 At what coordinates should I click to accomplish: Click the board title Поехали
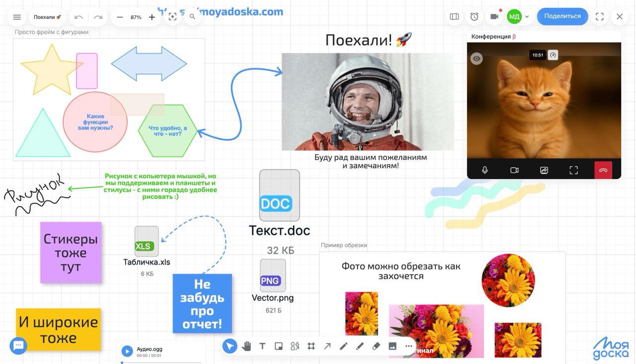[47, 17]
